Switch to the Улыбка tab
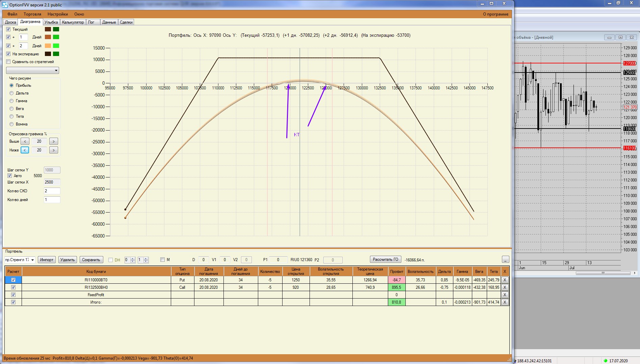 coord(51,22)
